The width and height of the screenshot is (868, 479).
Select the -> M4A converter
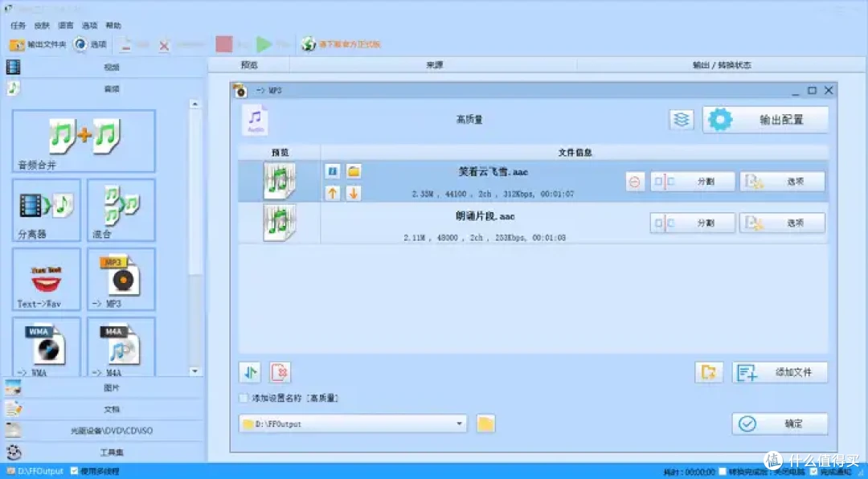click(x=121, y=347)
